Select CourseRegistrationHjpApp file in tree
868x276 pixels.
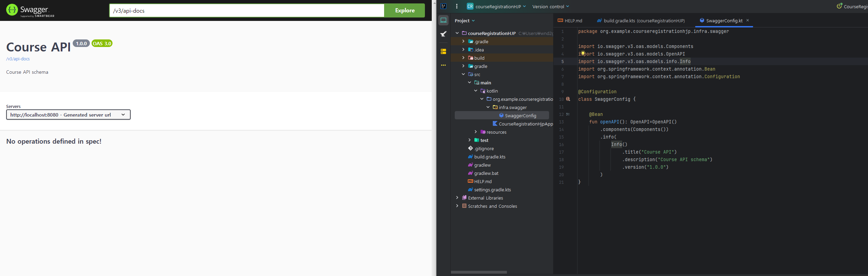click(x=523, y=124)
